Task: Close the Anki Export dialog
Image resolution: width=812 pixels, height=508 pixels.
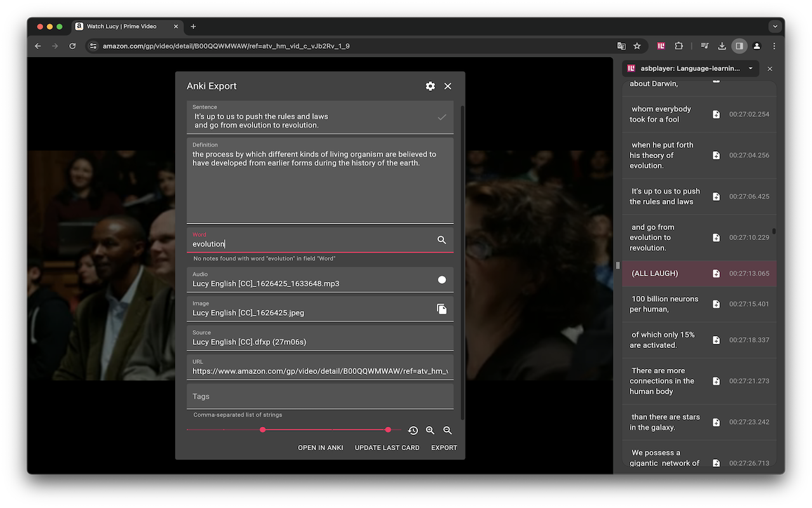Action: tap(448, 86)
